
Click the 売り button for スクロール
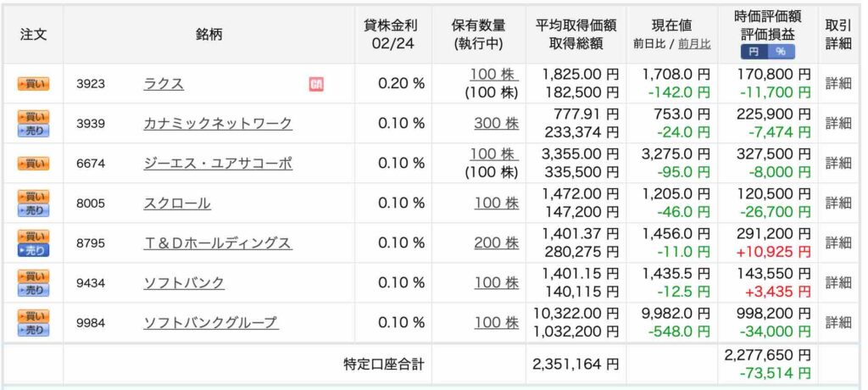point(34,210)
